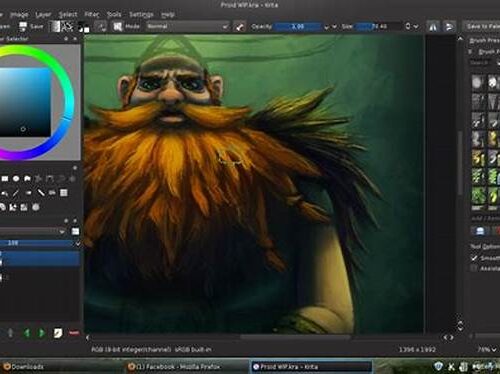This screenshot has width=500, height=374.
Task: Open the brush preset chooser icon
Action: click(117, 27)
